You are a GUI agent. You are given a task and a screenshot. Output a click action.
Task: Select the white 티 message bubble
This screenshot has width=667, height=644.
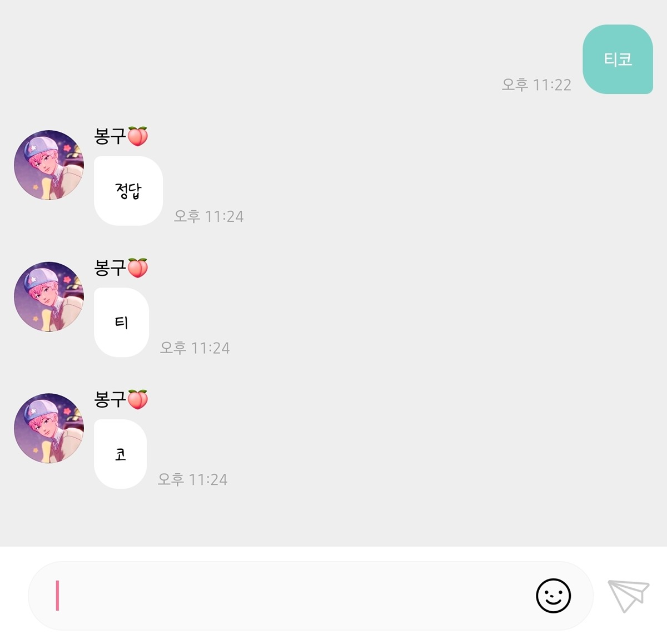point(121,323)
